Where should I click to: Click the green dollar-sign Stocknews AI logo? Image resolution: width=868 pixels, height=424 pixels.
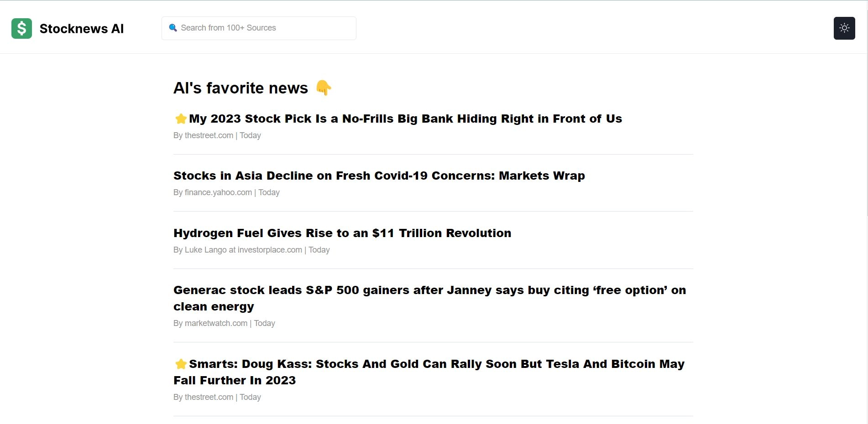tap(21, 28)
